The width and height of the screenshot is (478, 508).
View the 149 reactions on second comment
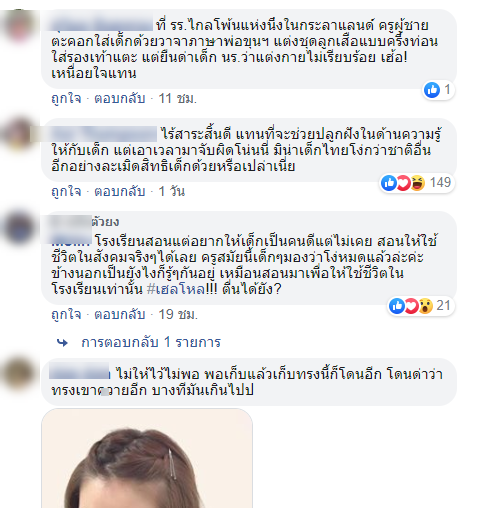pos(417,183)
